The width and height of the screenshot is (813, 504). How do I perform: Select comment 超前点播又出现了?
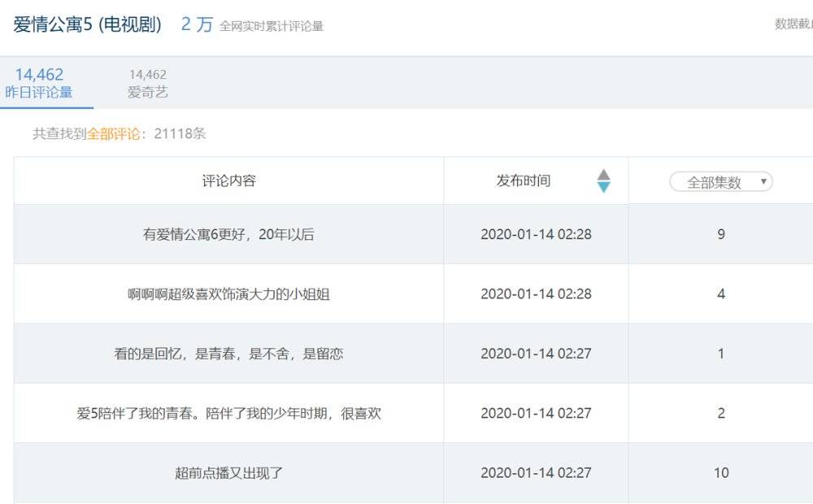pos(228,472)
